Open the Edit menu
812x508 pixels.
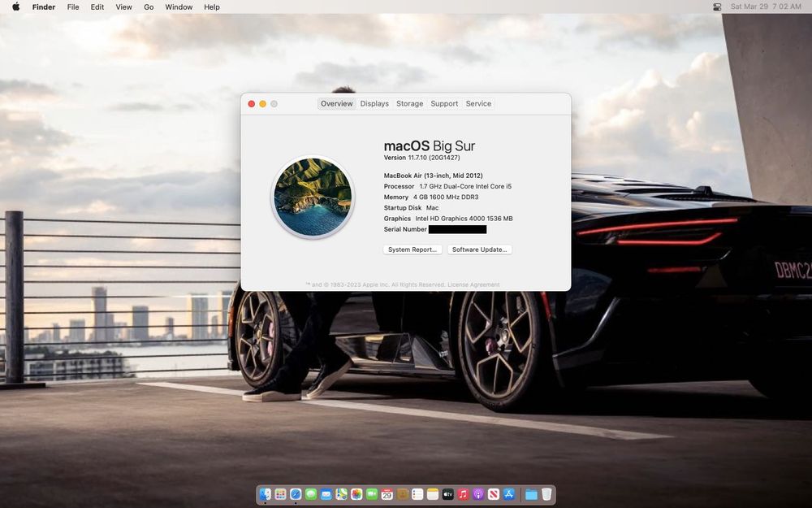[97, 7]
